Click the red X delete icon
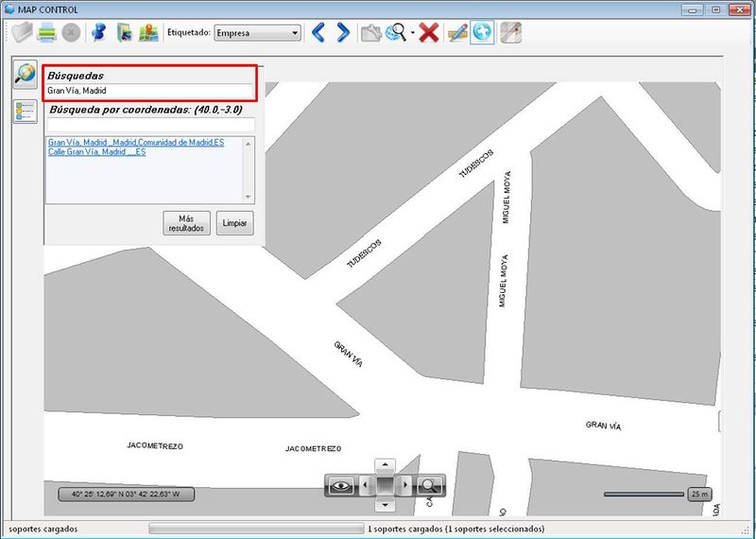Image resolution: width=756 pixels, height=539 pixels. 428,33
